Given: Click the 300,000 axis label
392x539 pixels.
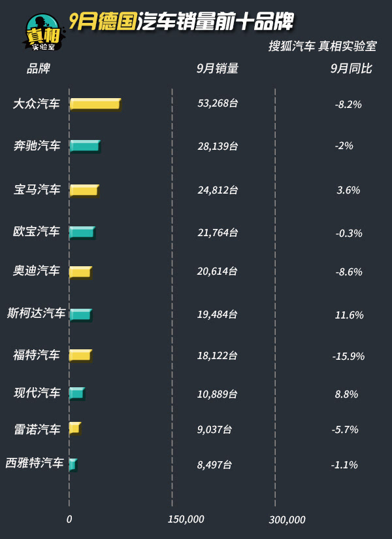Looking at the screenshot, I should point(287,520).
